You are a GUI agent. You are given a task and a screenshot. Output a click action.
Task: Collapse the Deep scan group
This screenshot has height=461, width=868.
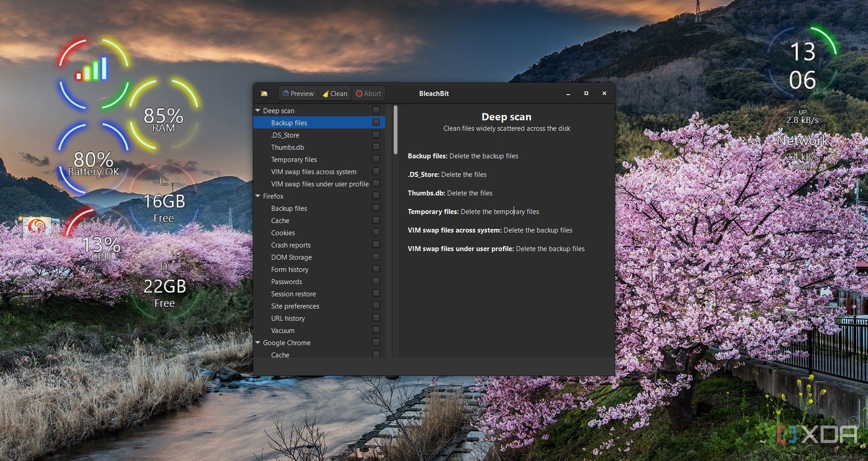tap(258, 110)
